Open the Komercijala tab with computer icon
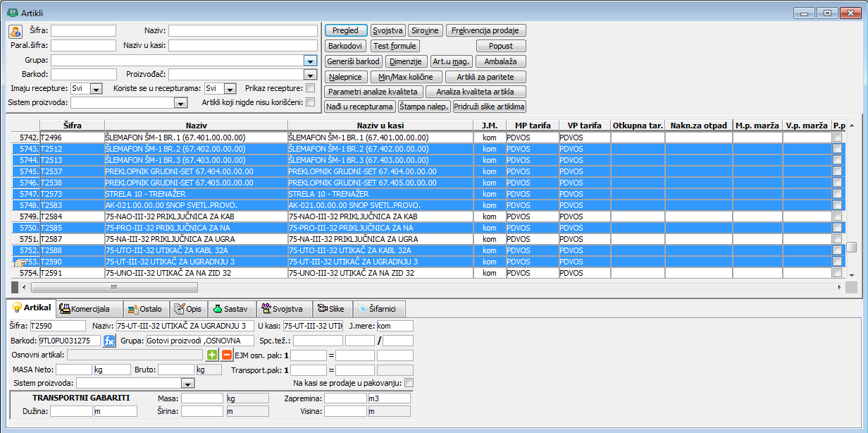 (85, 309)
